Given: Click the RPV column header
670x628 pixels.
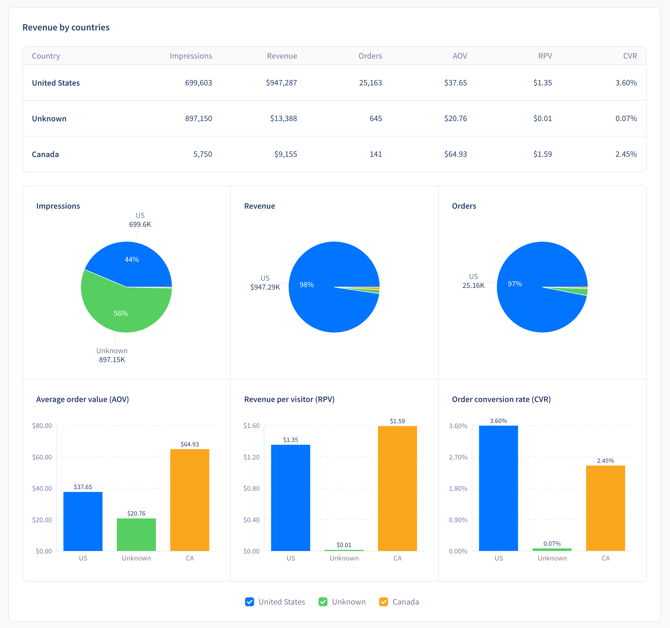Looking at the screenshot, I should pos(545,56).
